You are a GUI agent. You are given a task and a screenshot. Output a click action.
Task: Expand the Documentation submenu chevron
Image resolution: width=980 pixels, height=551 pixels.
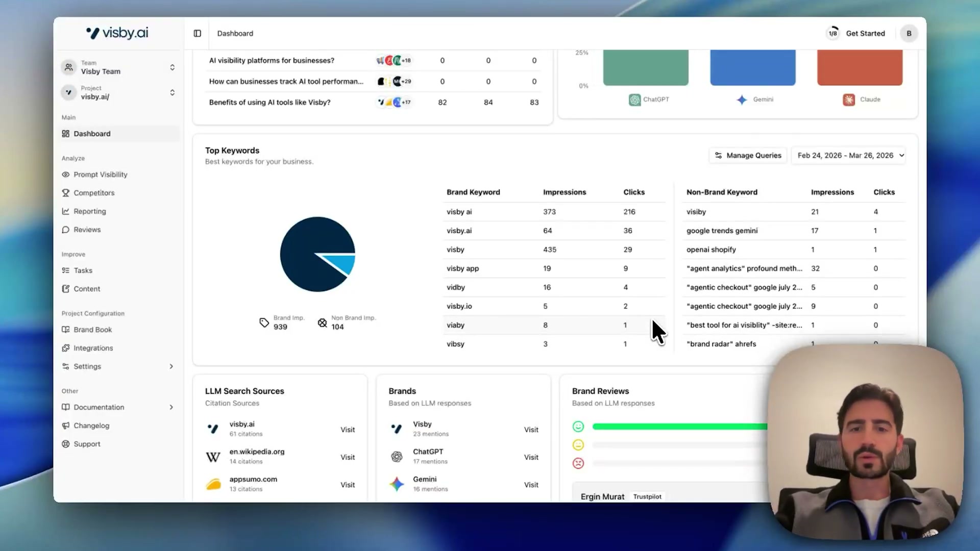coord(171,407)
